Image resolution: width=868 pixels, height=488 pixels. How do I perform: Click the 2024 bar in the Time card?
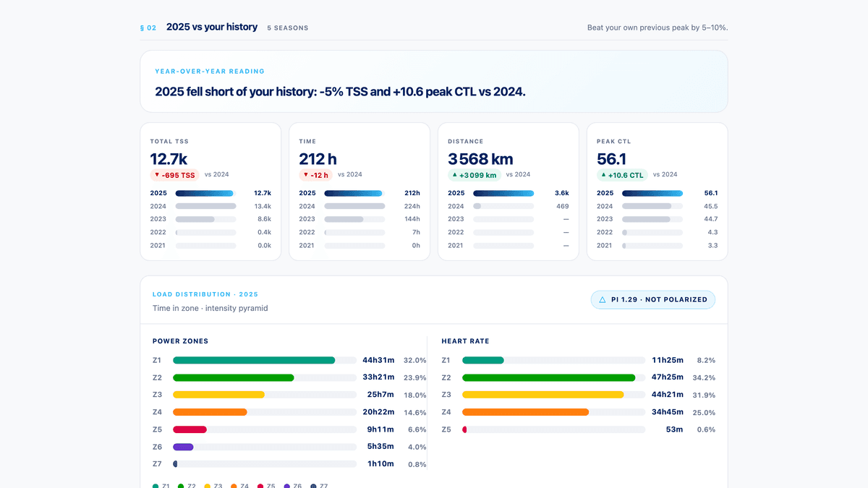pyautogui.click(x=354, y=206)
